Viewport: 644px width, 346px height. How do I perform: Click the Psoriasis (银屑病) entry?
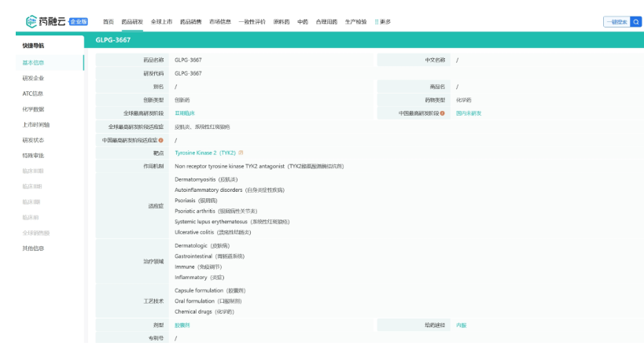click(196, 201)
